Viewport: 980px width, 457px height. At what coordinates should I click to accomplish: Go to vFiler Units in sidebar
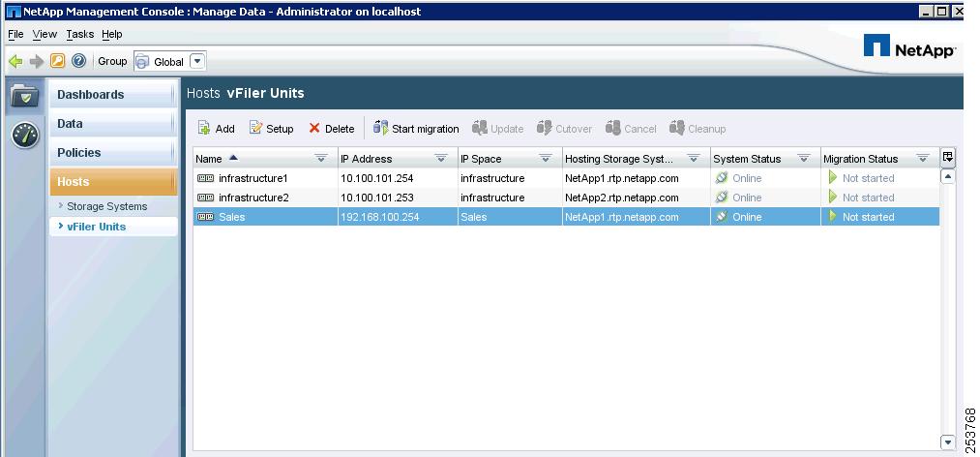pyautogui.click(x=96, y=227)
